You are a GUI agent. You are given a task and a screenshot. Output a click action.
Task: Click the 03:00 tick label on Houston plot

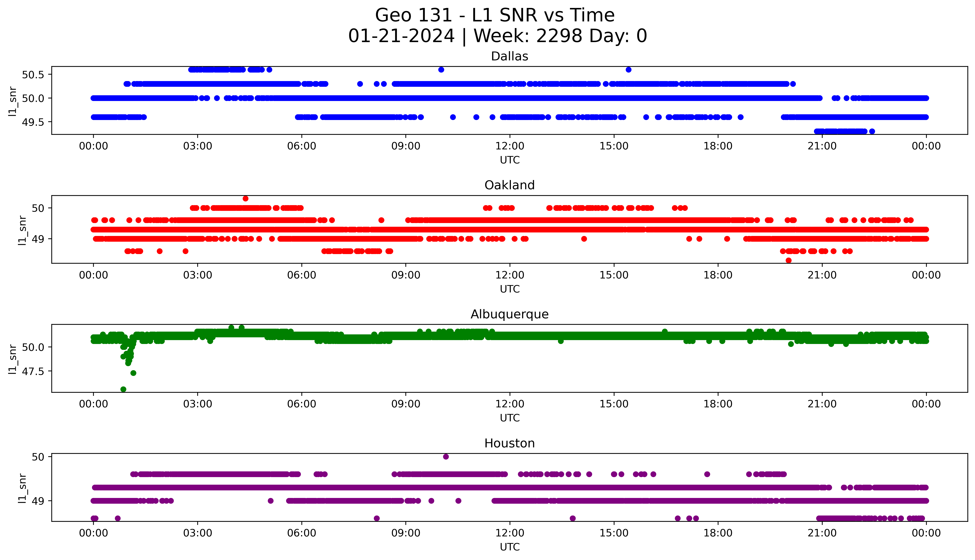pyautogui.click(x=198, y=533)
